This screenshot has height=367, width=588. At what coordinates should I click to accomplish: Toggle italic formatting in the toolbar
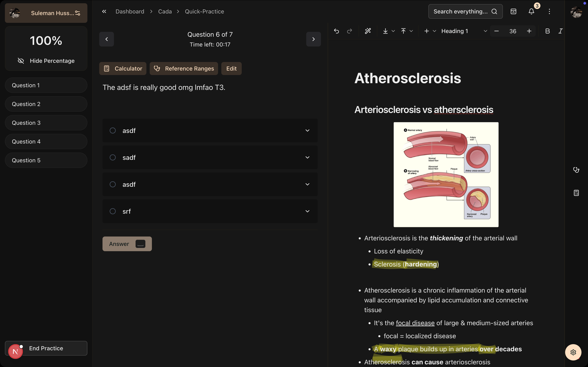[x=561, y=31]
